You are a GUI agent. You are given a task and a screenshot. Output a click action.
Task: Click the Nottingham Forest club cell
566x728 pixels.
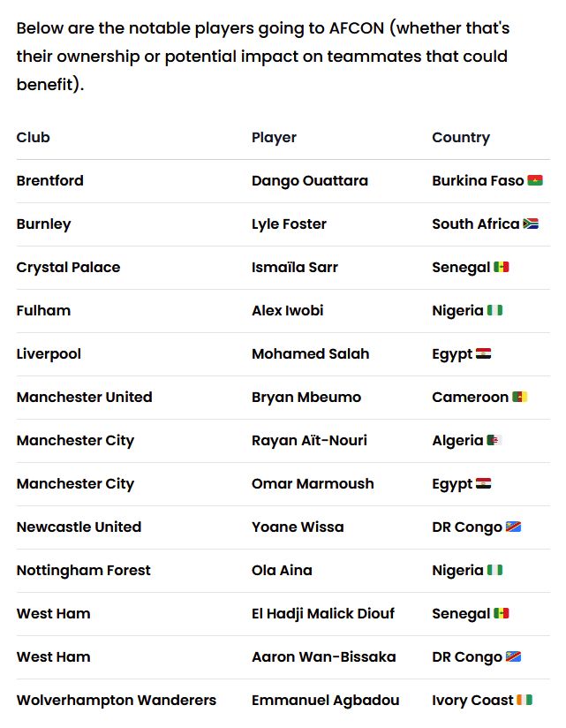[84, 570]
